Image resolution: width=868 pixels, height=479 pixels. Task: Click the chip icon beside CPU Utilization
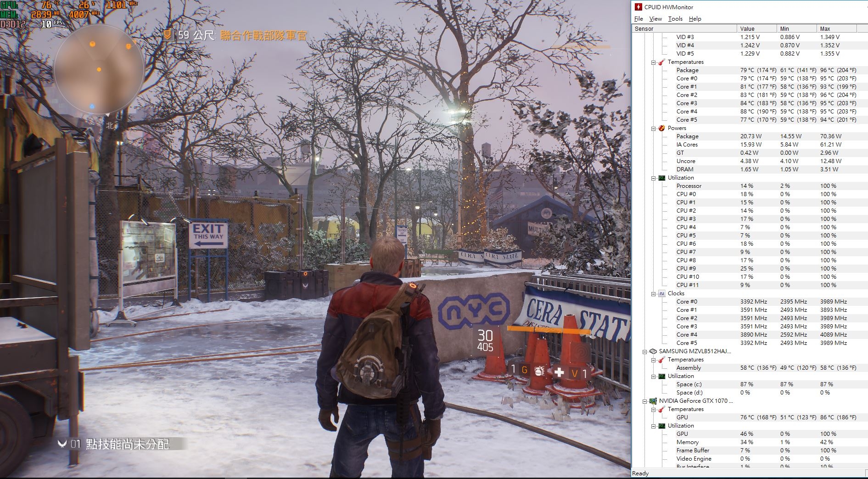coord(661,178)
